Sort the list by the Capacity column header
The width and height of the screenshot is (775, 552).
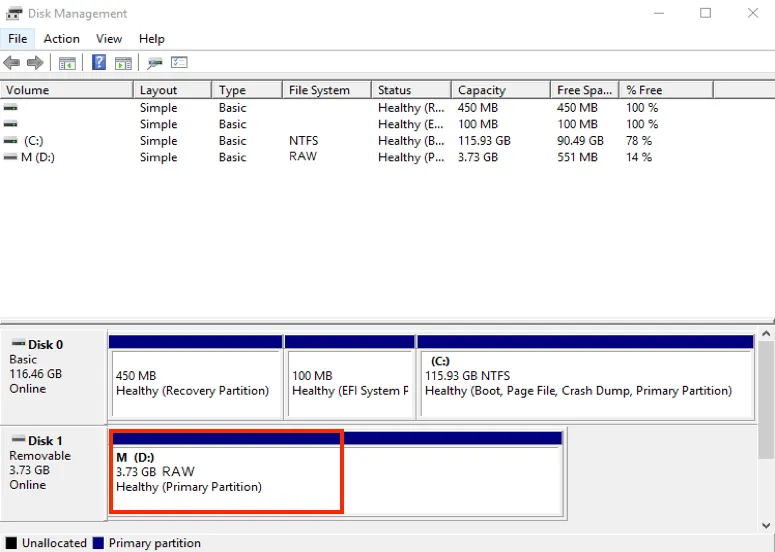[500, 90]
